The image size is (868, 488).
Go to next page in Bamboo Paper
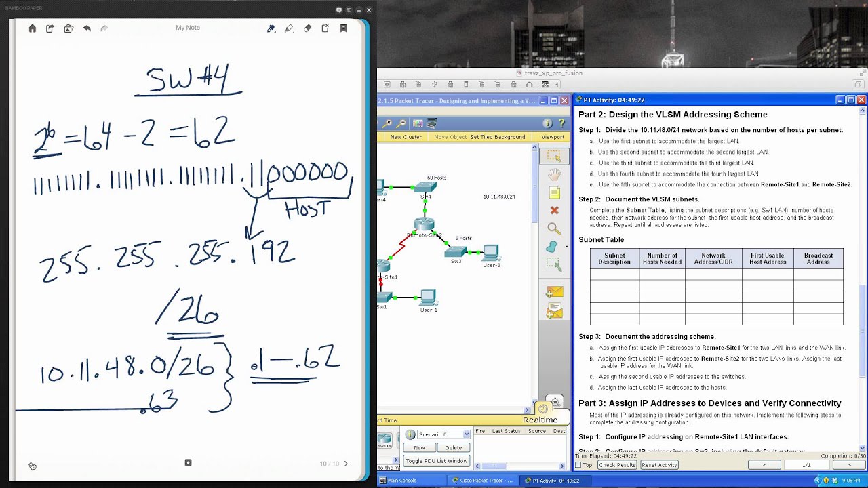point(346,464)
